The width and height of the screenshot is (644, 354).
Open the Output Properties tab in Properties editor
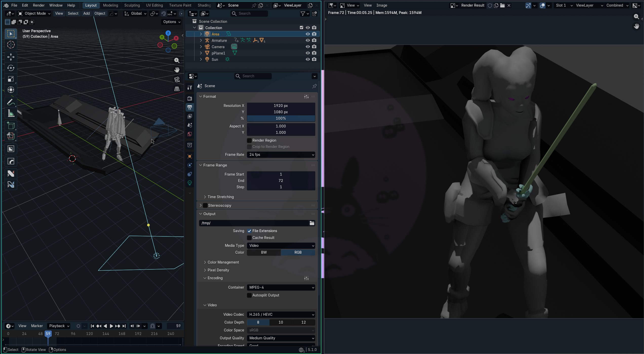pyautogui.click(x=189, y=107)
